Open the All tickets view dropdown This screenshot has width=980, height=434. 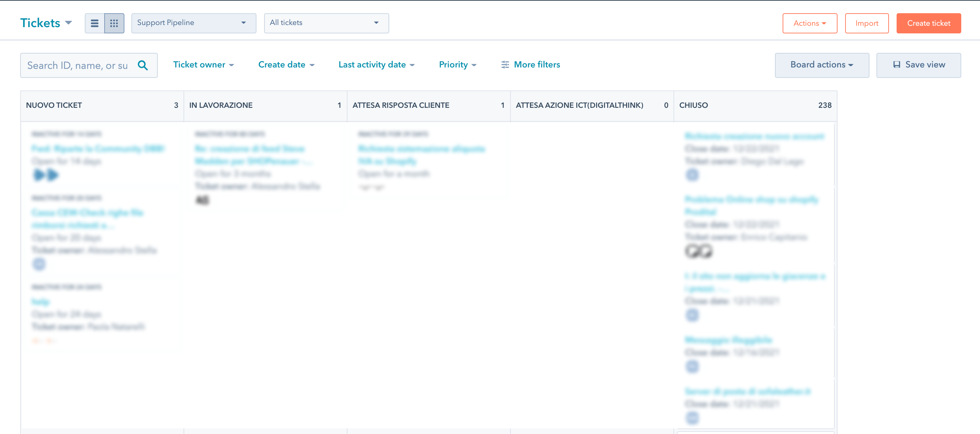[326, 23]
